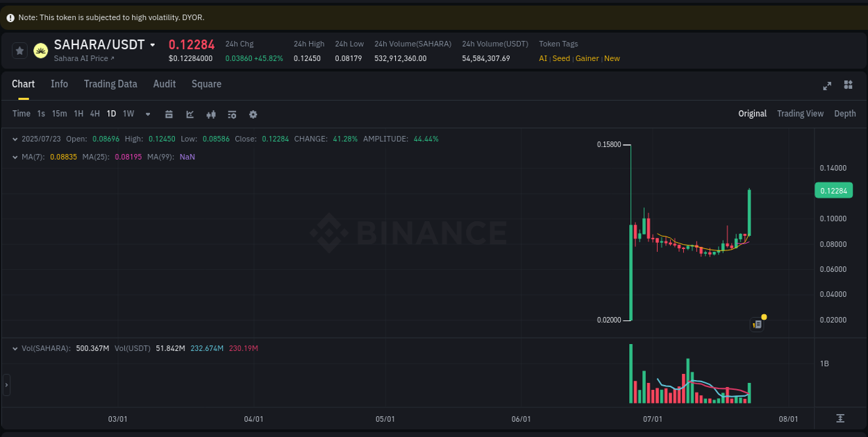This screenshot has width=868, height=437.
Task: Open the order book icon on chart
Action: [x=757, y=324]
